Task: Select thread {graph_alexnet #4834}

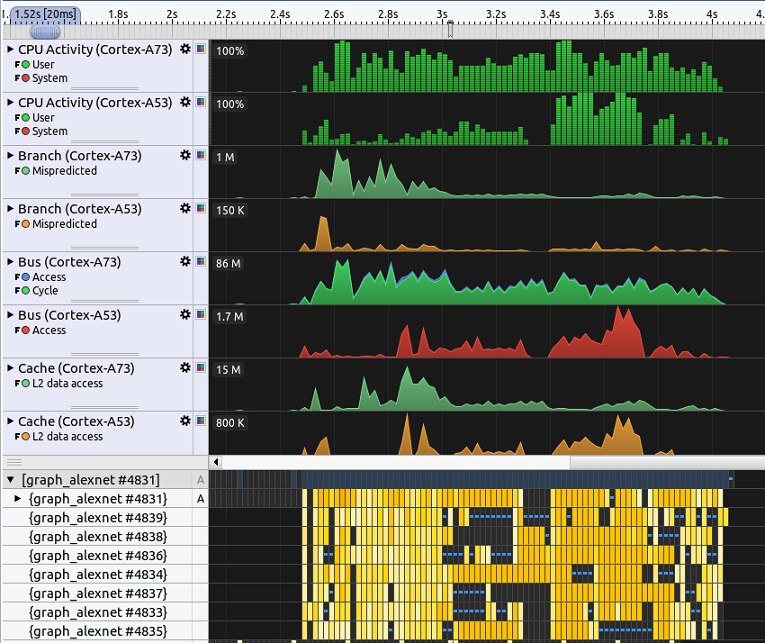Action: 98,574
